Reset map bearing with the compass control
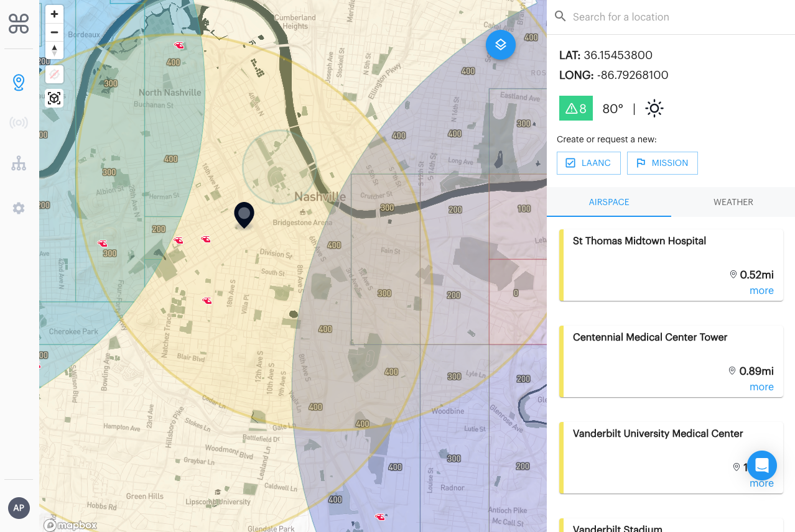Screen dimensions: 795x532 click(55, 50)
